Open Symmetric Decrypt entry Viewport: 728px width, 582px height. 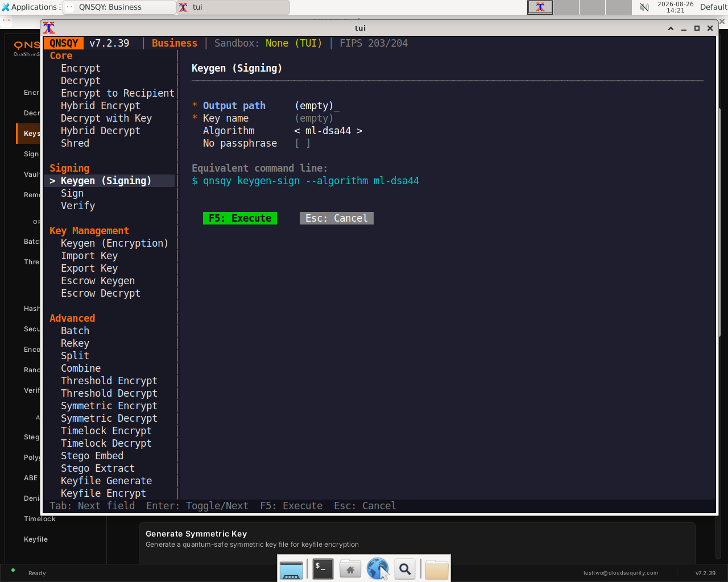coord(109,418)
